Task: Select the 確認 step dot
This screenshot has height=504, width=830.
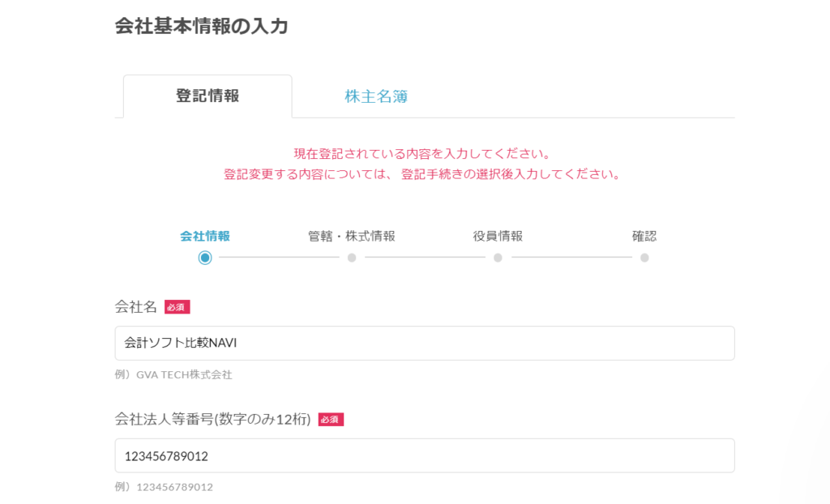Action: 644,258
